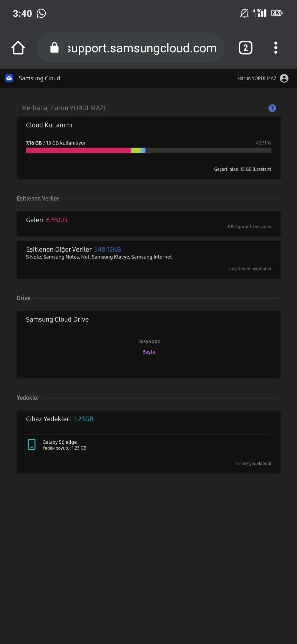Screen dimensions: 297x644
Task: Click the green storage bar segment
Action: [136, 150]
